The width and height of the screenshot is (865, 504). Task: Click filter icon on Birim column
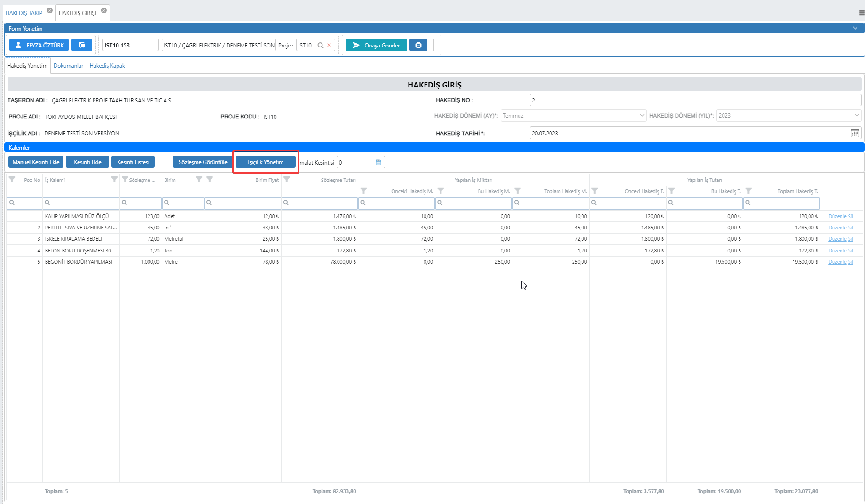(199, 180)
